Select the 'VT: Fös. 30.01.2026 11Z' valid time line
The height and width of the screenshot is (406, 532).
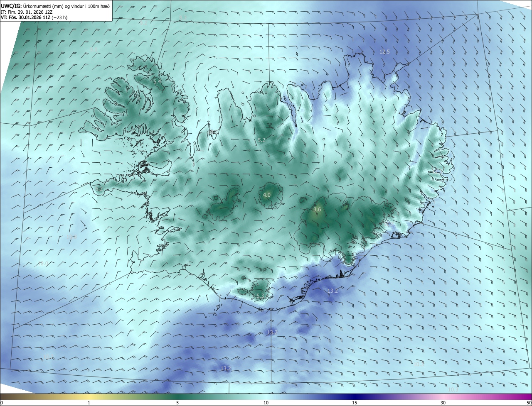[34, 18]
